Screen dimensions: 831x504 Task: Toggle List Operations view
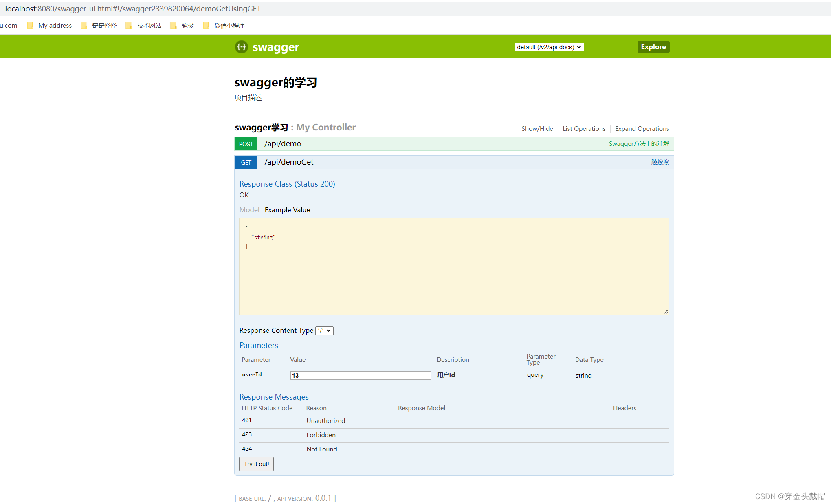584,128
